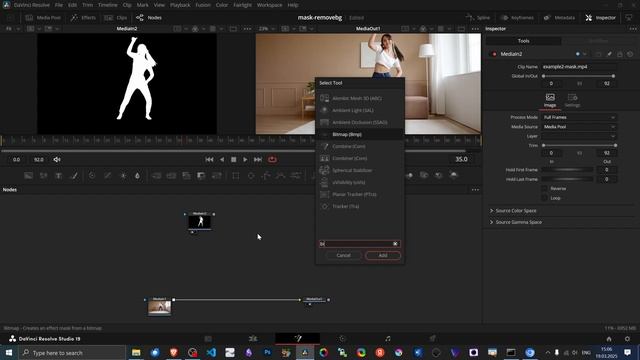640x360 pixels.
Task: Toggle the Inspector panel button
Action: [600, 18]
